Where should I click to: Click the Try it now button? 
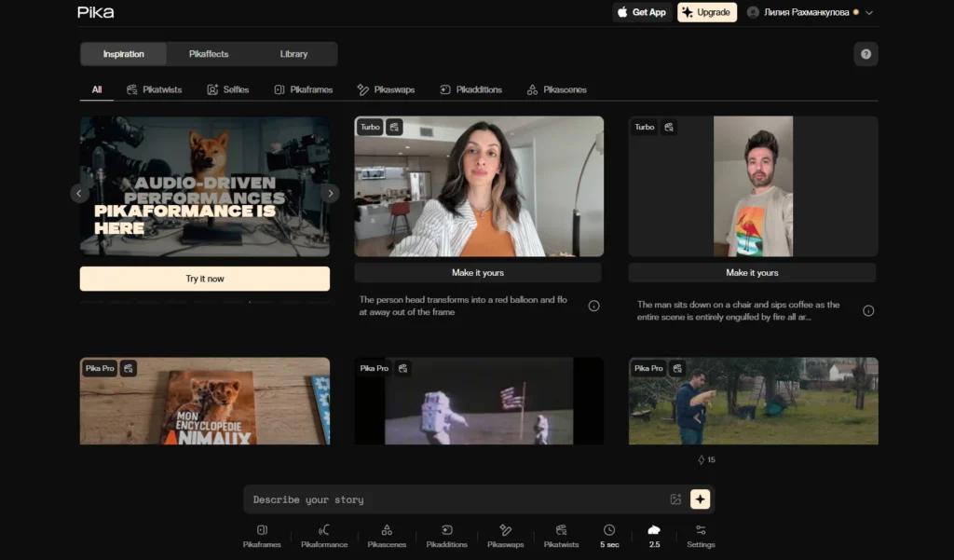click(205, 279)
